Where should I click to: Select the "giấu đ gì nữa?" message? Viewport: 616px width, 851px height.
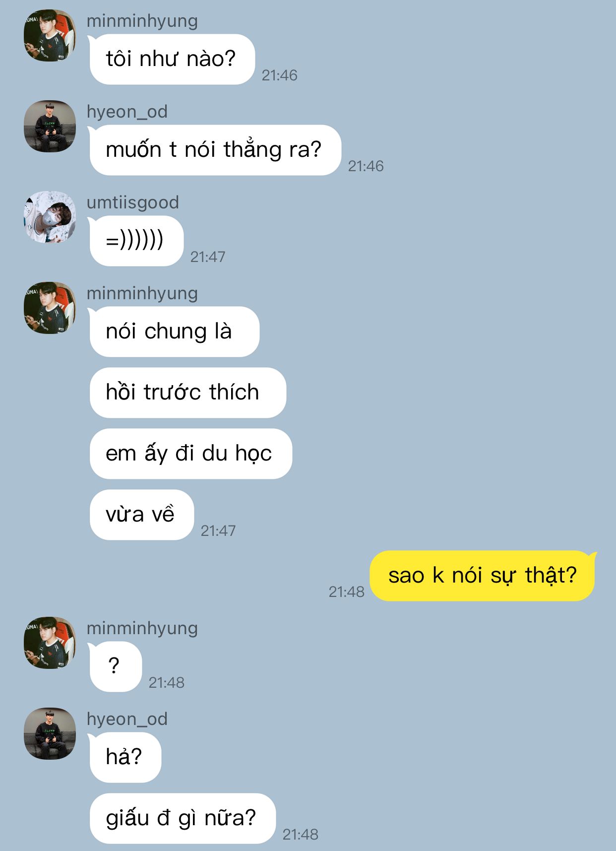(183, 818)
